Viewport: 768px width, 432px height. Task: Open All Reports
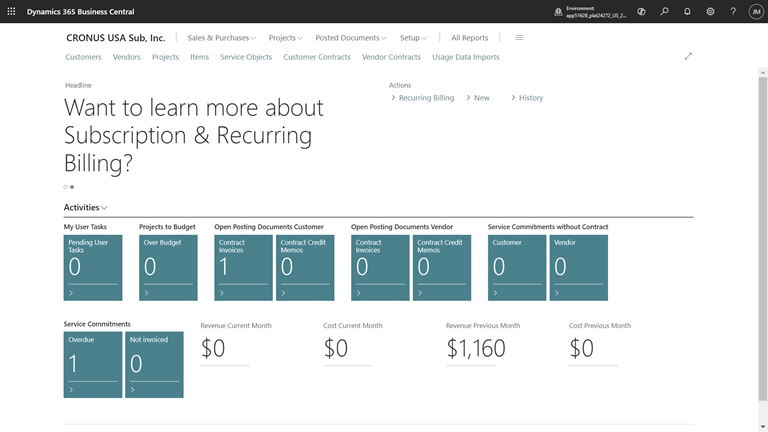(x=470, y=38)
